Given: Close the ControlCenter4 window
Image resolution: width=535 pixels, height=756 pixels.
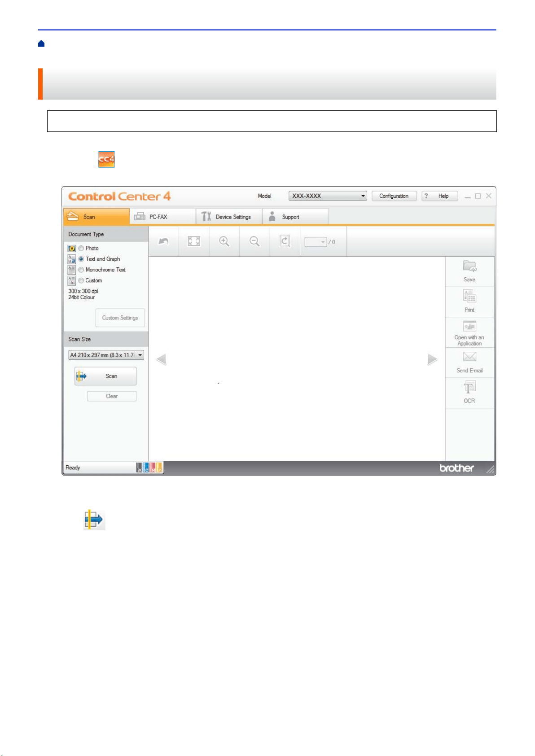Looking at the screenshot, I should 489,196.
